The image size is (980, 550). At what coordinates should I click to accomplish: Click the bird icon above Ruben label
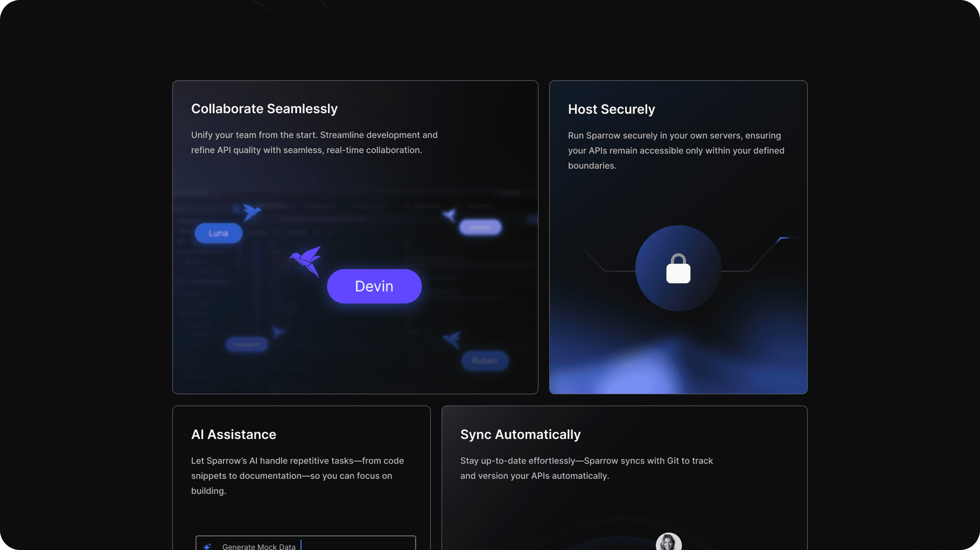click(x=452, y=338)
